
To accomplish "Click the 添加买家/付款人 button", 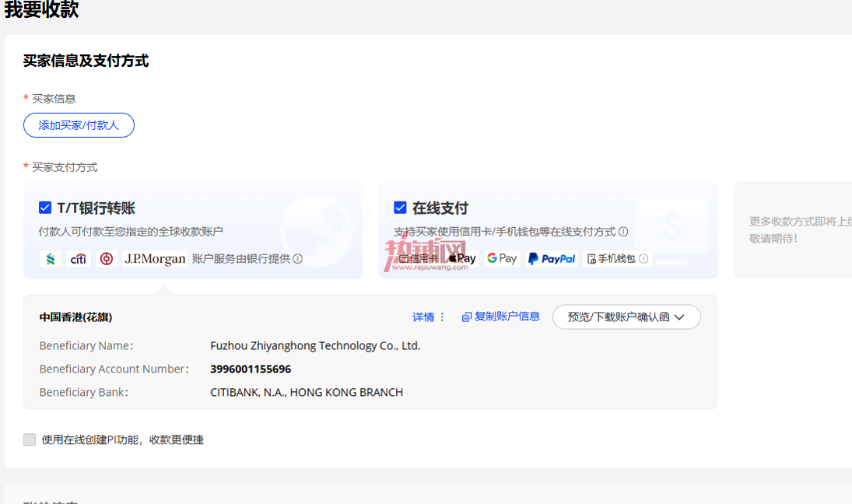I will [79, 125].
